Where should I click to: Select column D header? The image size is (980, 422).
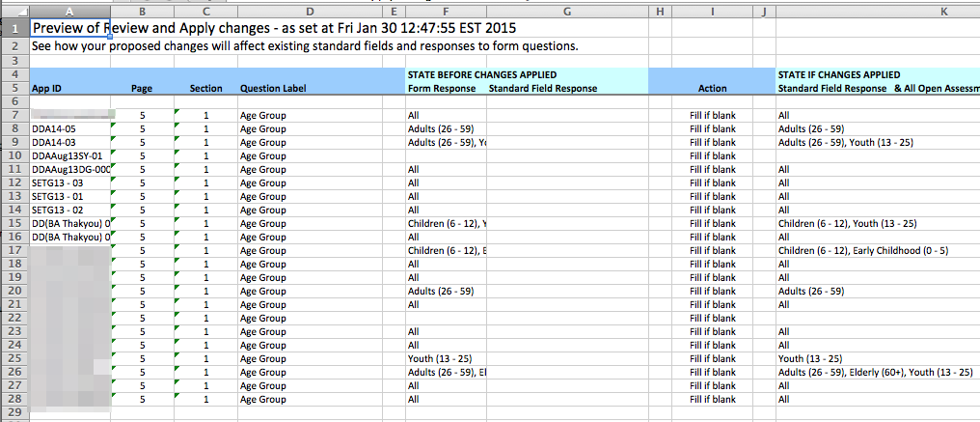[x=309, y=11]
